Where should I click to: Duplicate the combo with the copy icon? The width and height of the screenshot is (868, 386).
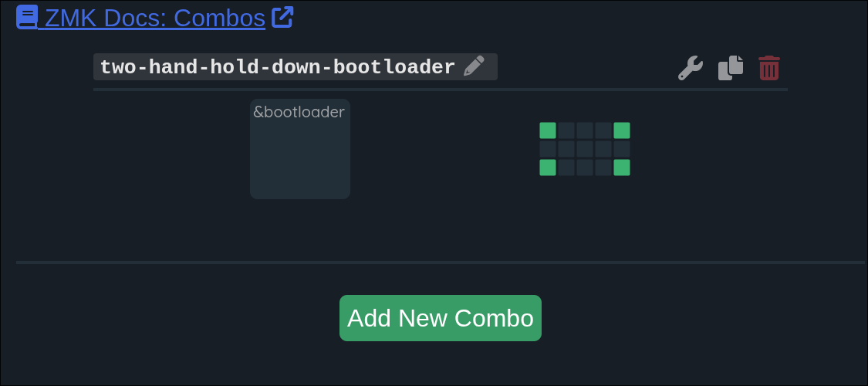pos(731,68)
